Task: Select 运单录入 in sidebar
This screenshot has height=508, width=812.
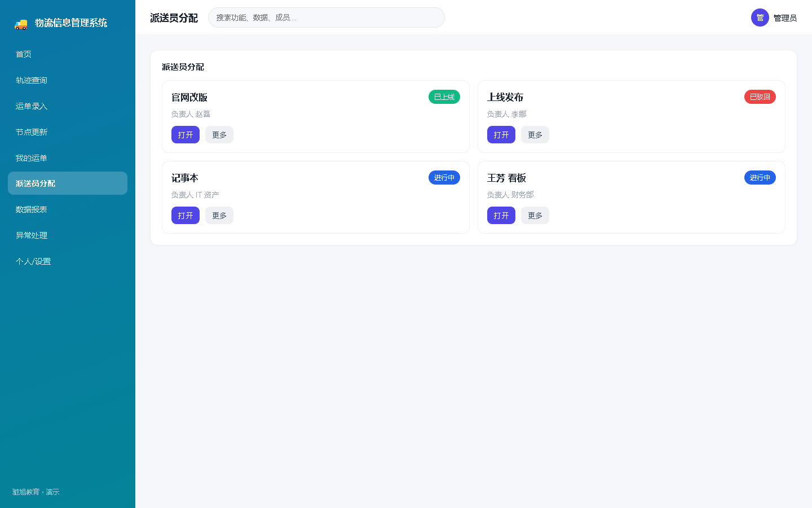Action: click(68, 106)
